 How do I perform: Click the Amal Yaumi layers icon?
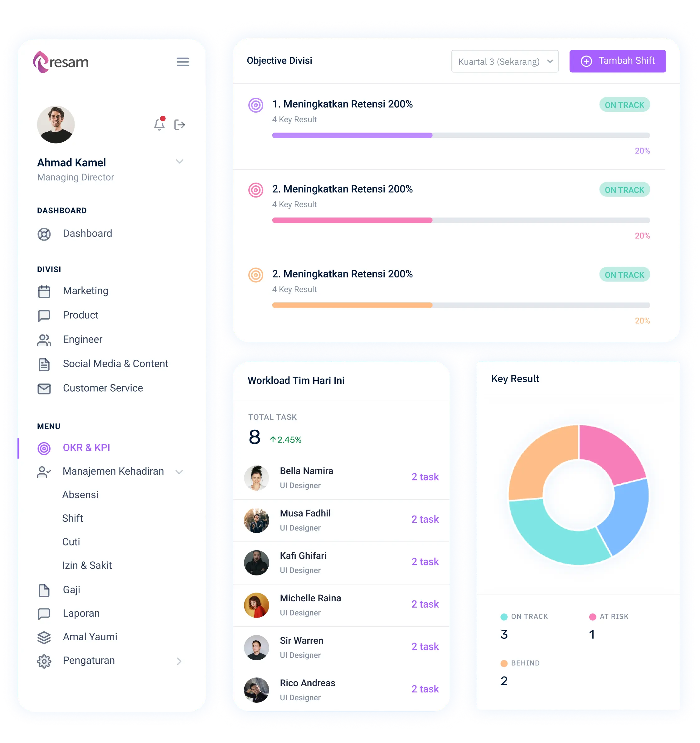(46, 636)
